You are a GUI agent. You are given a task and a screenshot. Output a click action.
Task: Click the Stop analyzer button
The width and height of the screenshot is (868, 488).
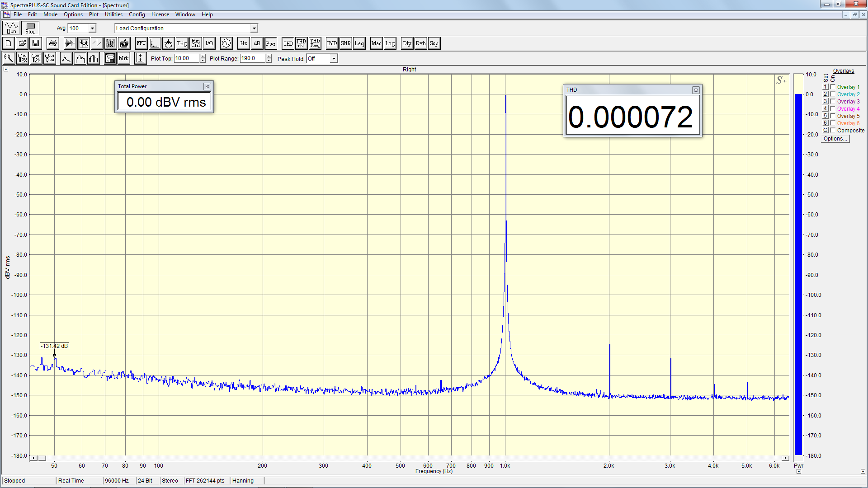coord(30,28)
